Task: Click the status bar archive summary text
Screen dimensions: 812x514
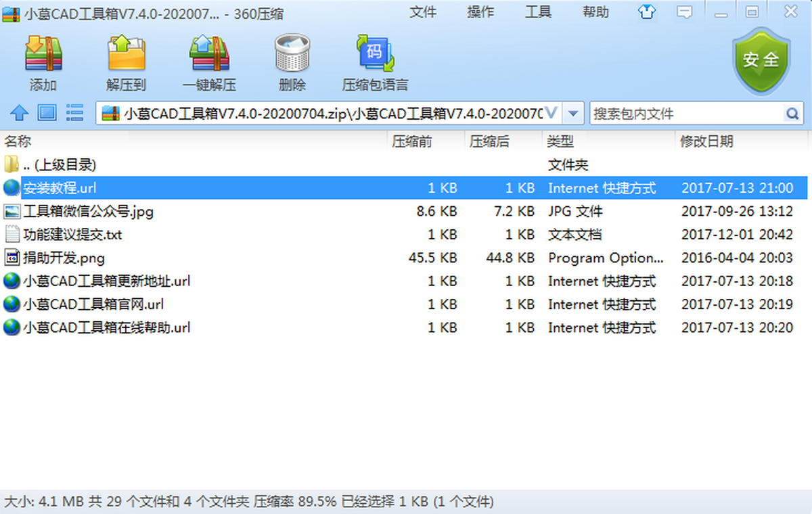Action: [249, 502]
